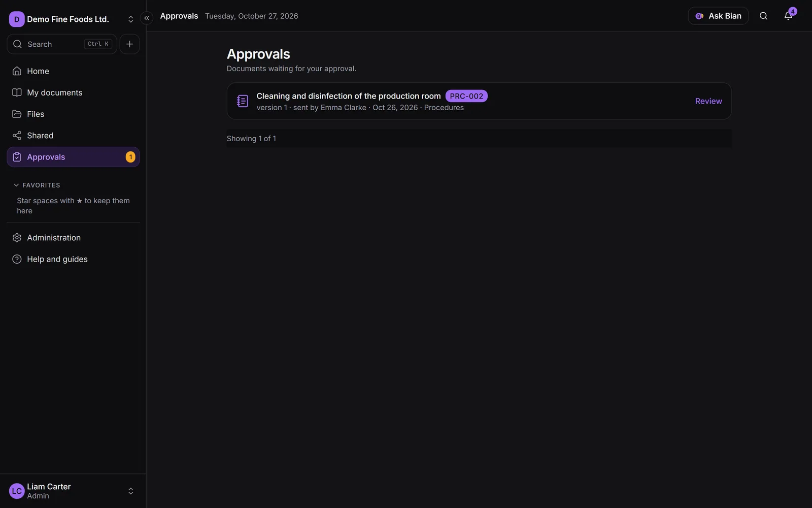Open the Home page from sidebar

coord(73,71)
